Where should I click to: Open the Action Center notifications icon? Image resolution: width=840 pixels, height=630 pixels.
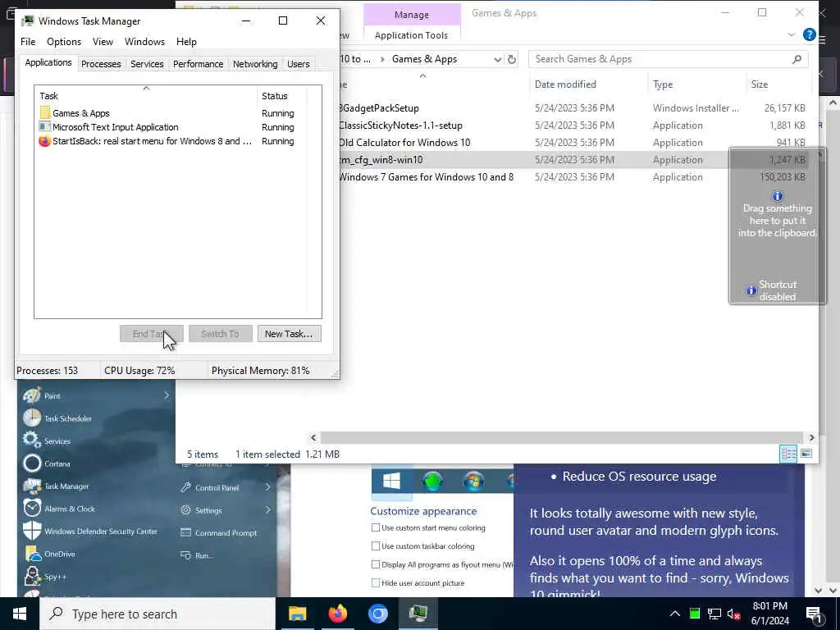click(x=815, y=615)
